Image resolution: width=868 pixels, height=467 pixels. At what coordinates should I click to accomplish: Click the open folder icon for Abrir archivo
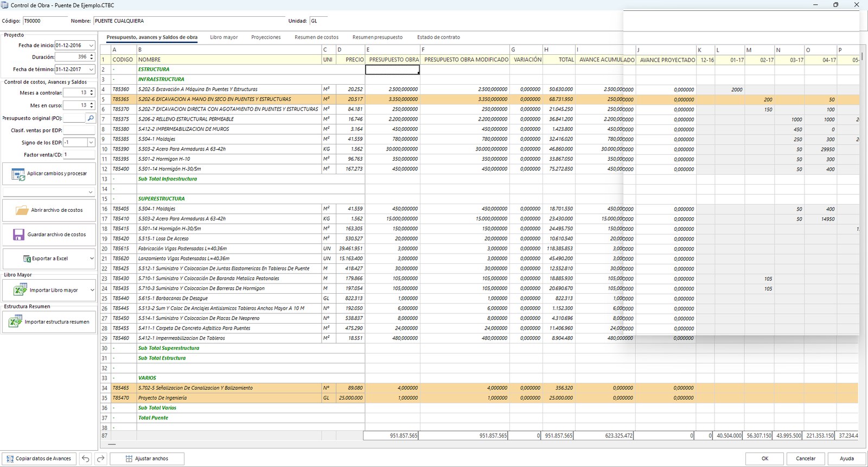[22, 210]
